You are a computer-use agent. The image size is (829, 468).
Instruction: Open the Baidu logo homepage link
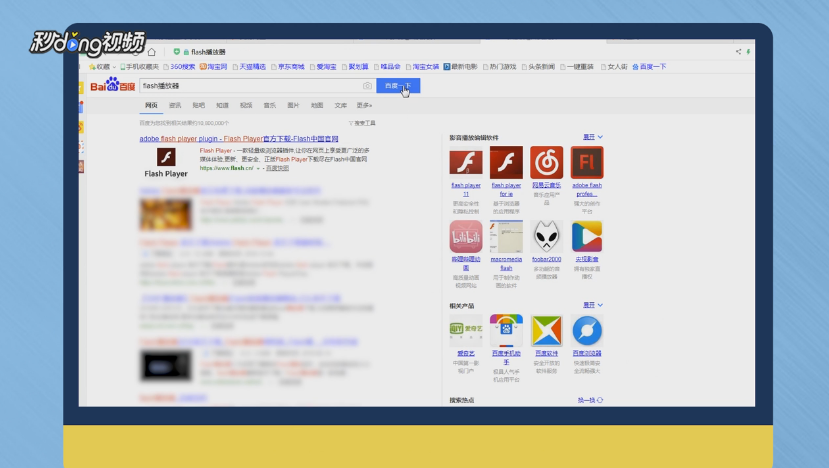pyautogui.click(x=113, y=85)
